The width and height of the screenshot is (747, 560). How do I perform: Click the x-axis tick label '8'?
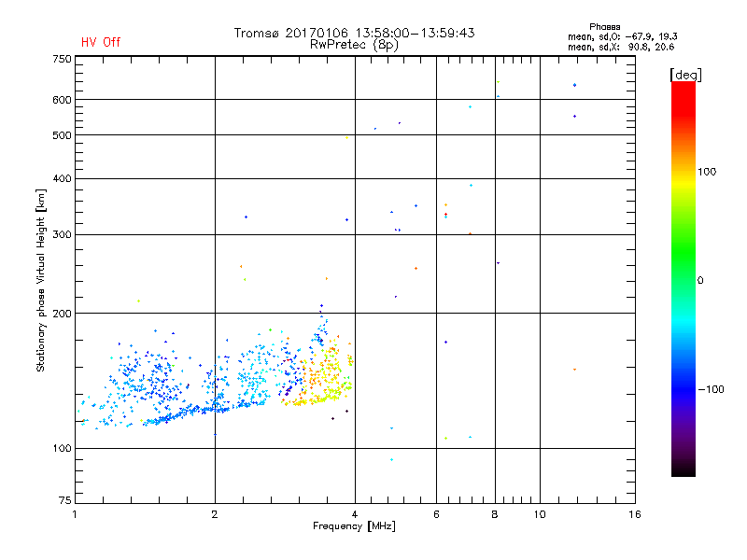[x=495, y=514]
